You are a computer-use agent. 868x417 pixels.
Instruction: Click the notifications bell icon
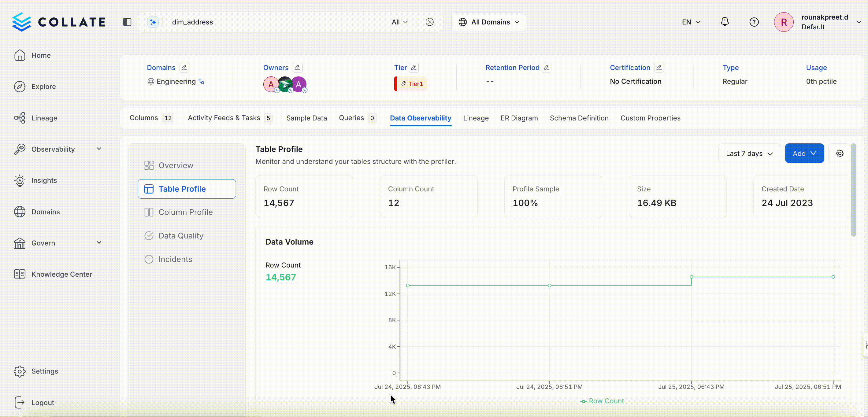point(725,22)
